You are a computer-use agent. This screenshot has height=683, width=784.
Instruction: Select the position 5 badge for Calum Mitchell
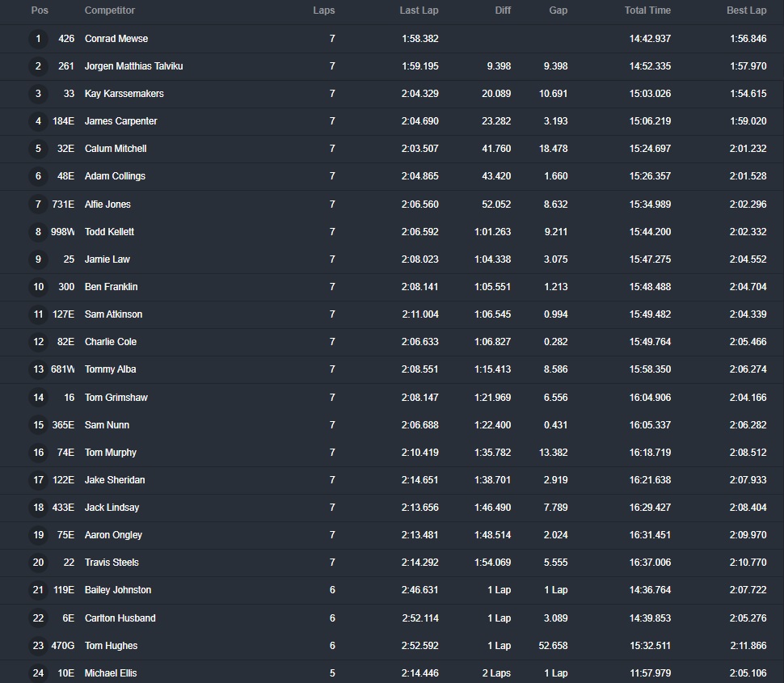(38, 149)
